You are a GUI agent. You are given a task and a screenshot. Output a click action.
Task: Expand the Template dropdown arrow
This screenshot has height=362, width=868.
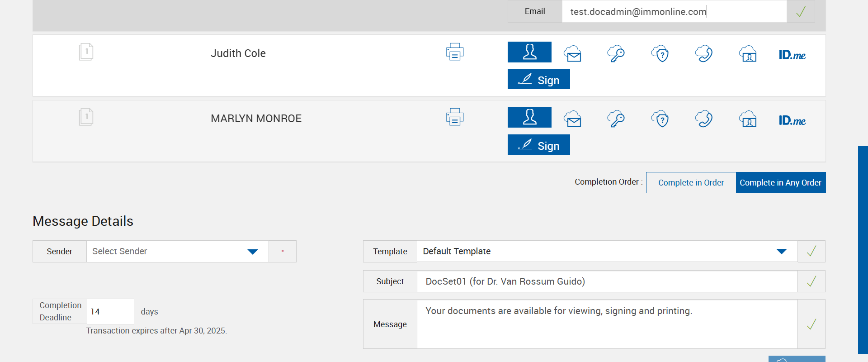781,252
